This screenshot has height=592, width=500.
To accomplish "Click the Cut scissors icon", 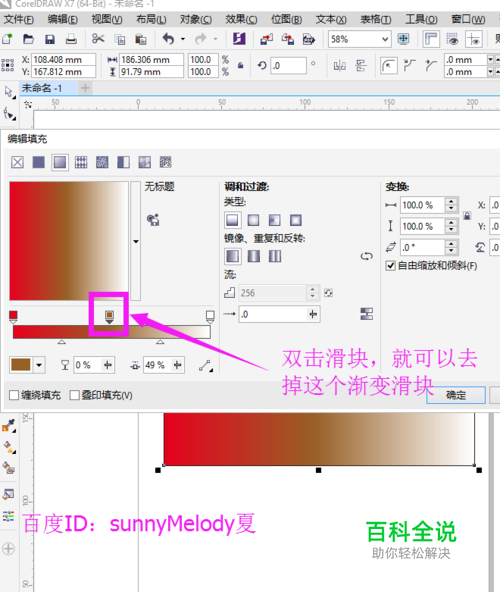I will [x=98, y=39].
